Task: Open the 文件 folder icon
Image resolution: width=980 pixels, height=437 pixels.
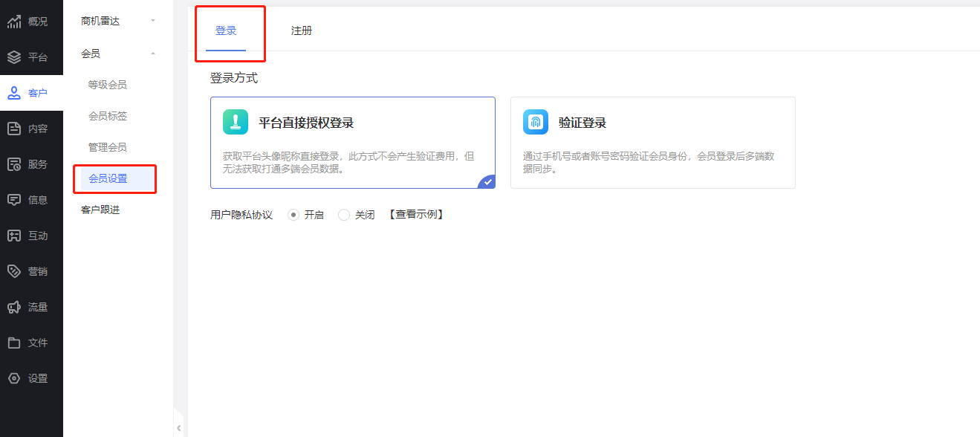Action: (14, 343)
